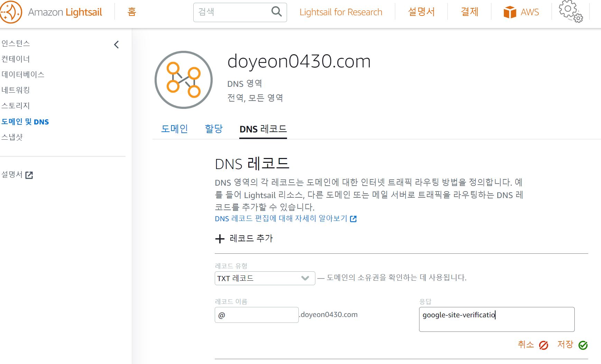Click the DNS 영역 subtitle text
This screenshot has width=601, height=364.
(x=244, y=84)
